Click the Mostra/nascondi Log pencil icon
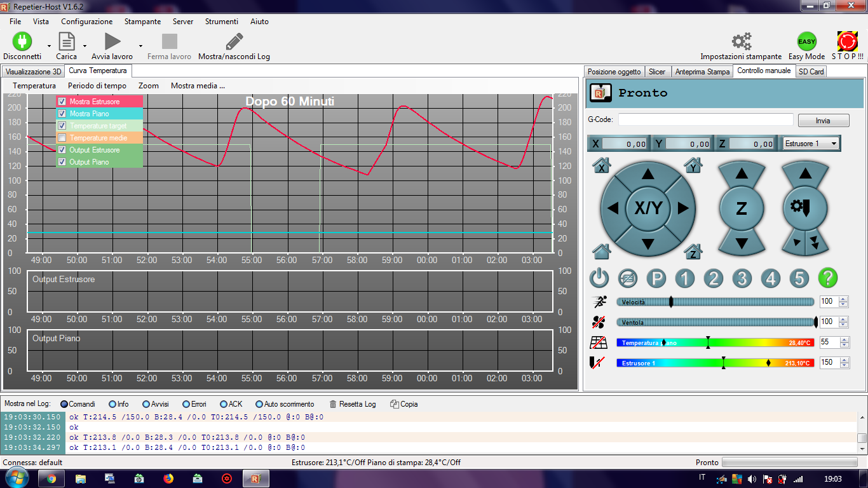 pyautogui.click(x=234, y=42)
